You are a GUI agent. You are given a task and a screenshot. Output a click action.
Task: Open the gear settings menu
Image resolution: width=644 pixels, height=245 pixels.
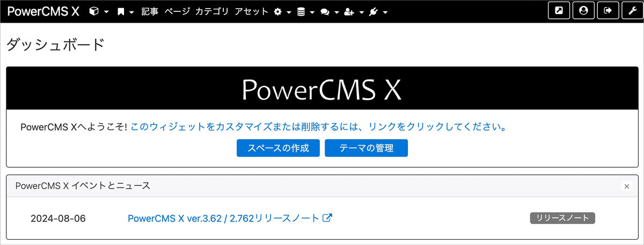point(278,11)
